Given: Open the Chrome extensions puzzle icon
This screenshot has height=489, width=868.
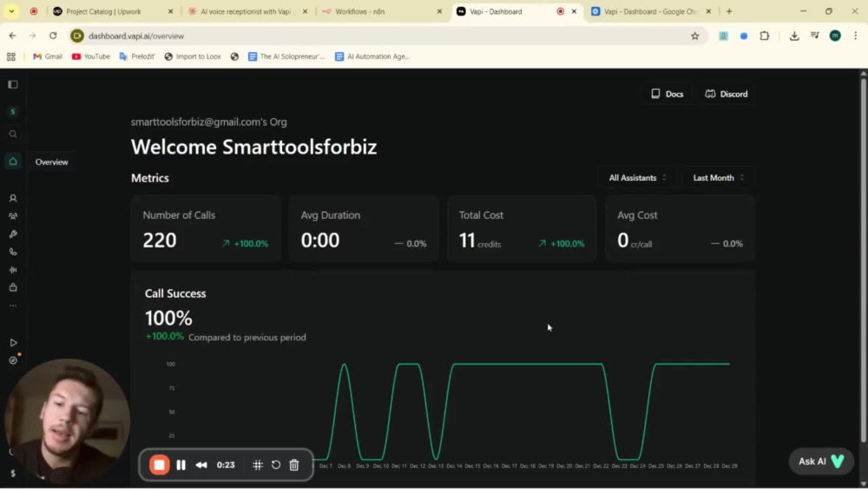Looking at the screenshot, I should (765, 36).
